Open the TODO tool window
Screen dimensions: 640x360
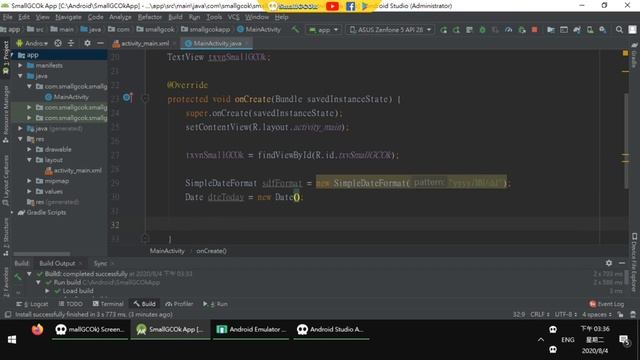point(71,304)
